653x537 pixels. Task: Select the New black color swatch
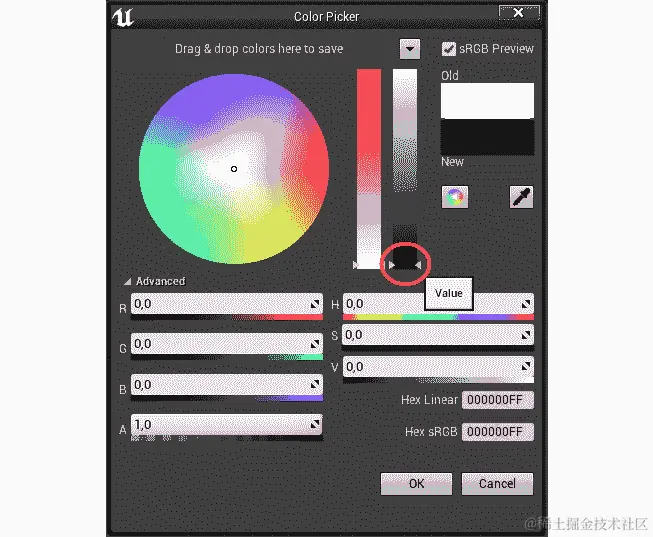(487, 137)
